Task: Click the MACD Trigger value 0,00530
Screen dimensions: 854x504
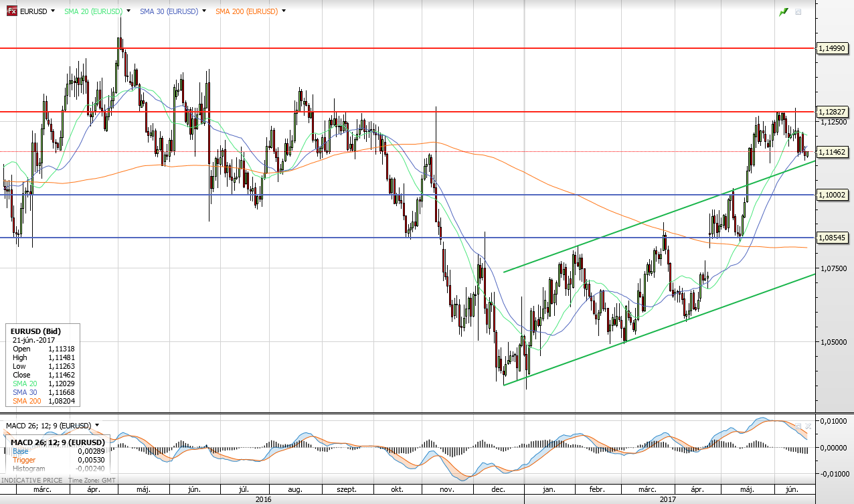Action: (x=90, y=460)
